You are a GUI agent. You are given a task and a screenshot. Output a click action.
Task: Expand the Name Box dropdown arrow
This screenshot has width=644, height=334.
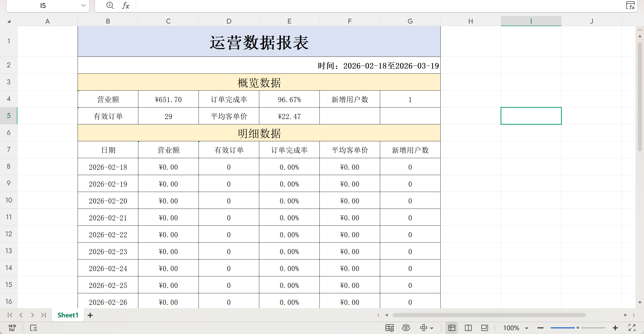tap(83, 5)
